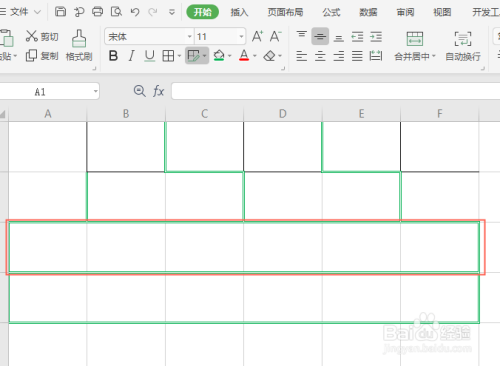Apply the red font color
This screenshot has height=366, width=500.
(244, 55)
